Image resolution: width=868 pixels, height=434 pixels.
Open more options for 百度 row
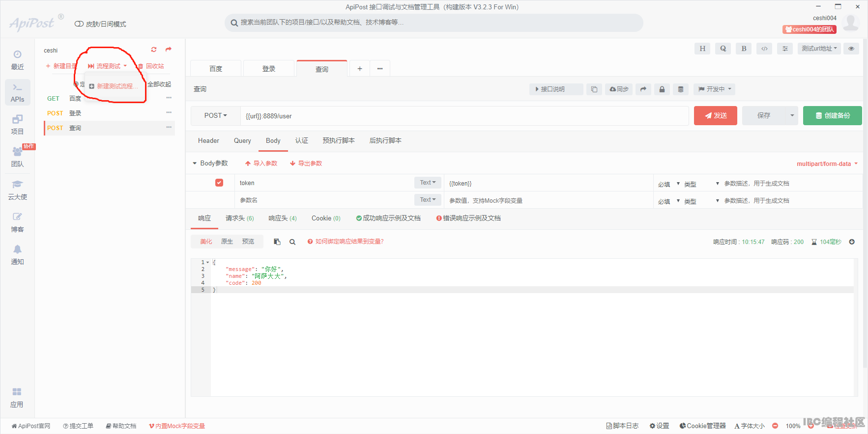[169, 98]
